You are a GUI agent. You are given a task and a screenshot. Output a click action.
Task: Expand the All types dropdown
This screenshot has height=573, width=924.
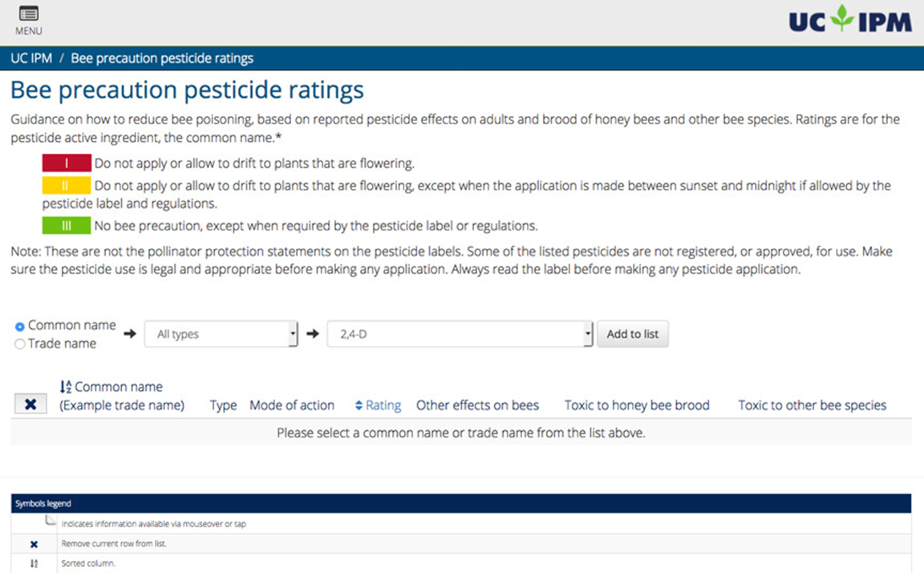tap(221, 334)
